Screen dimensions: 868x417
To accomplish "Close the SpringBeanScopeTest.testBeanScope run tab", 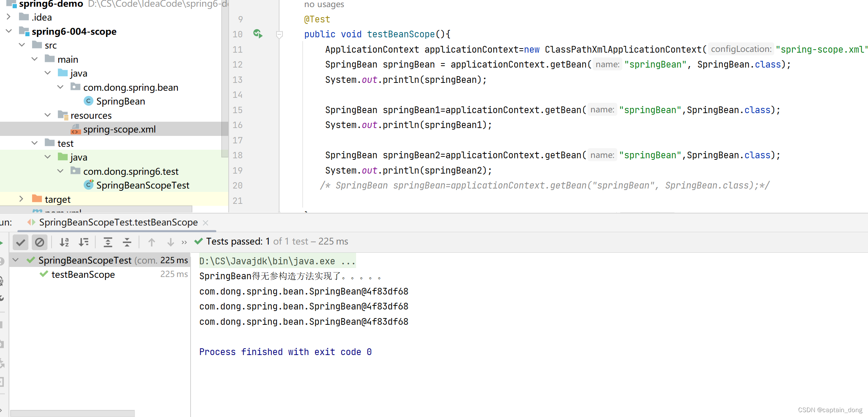I will click(205, 222).
